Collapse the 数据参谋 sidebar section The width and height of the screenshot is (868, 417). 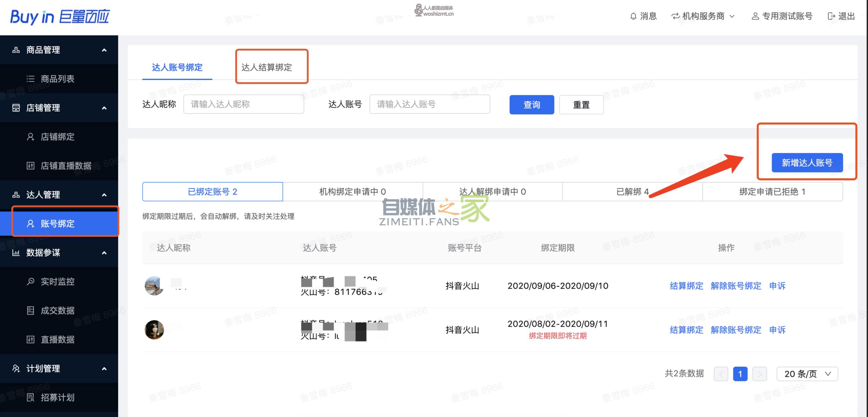click(104, 252)
